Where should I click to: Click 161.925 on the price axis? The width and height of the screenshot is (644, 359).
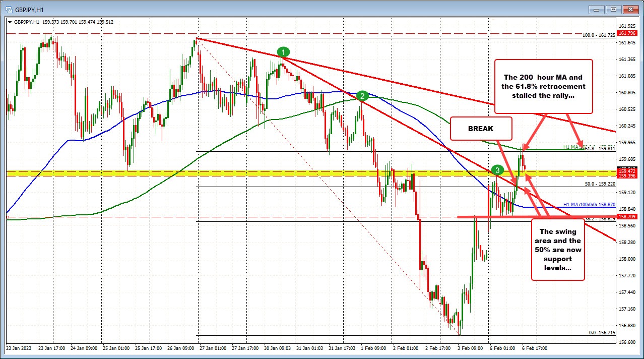coord(627,26)
